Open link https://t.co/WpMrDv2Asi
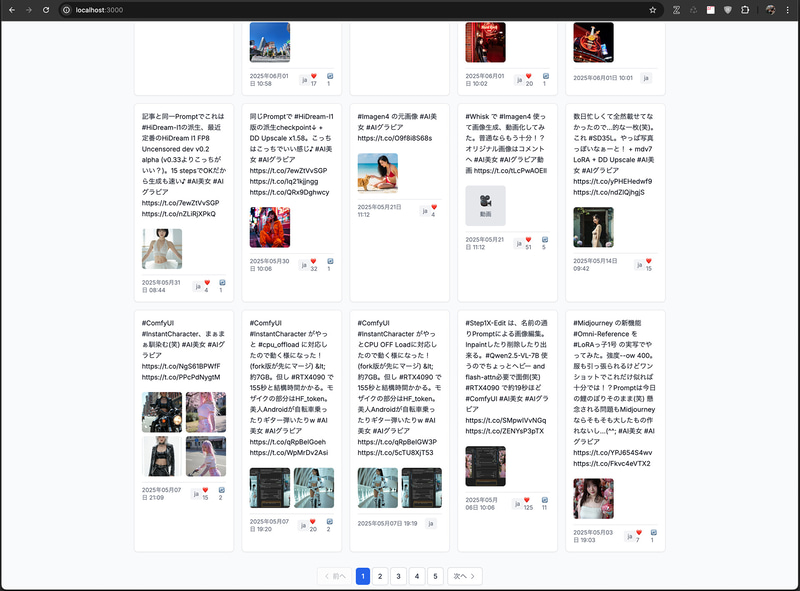 [289, 453]
